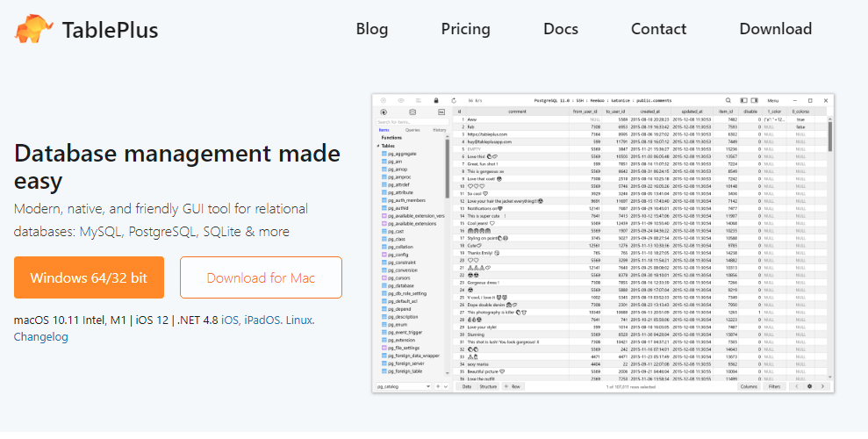Viewport: 868px width, 439px height.
Task: Click the data grid vertical scrollbar
Action: point(829,137)
